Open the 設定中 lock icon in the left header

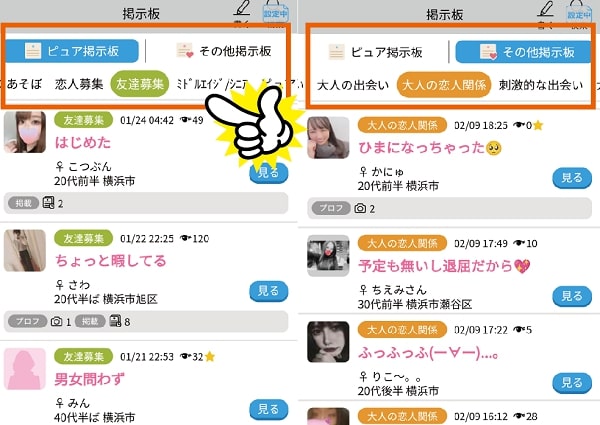tap(275, 11)
